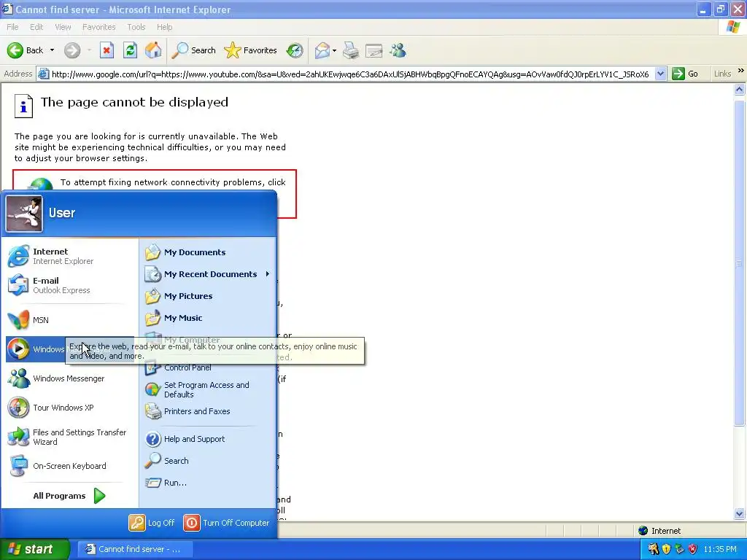
Task: Select Cannot find server taskbar button
Action: 135,549
